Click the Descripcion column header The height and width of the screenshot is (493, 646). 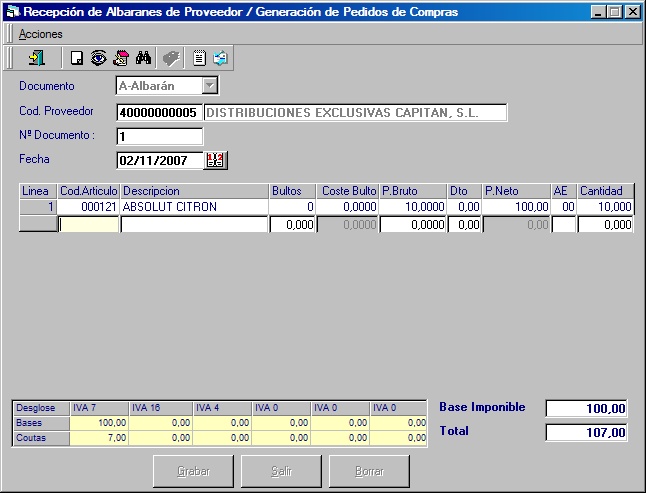(x=194, y=191)
